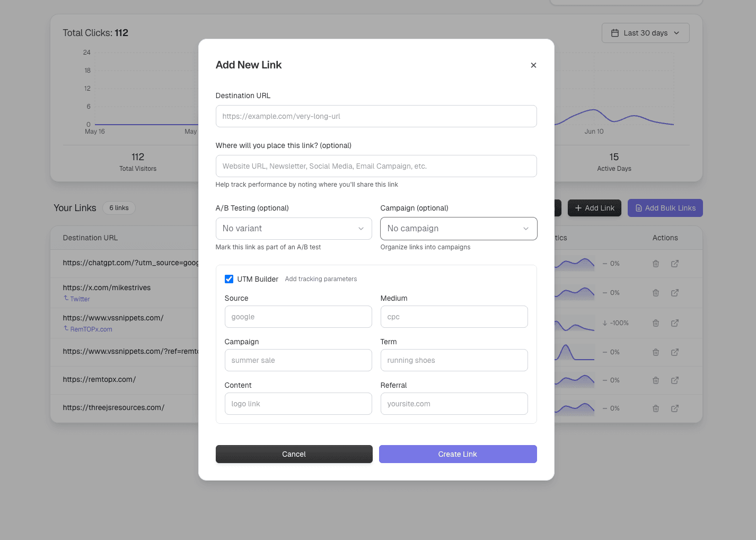Open the A/B Testing variant dropdown

click(x=294, y=228)
